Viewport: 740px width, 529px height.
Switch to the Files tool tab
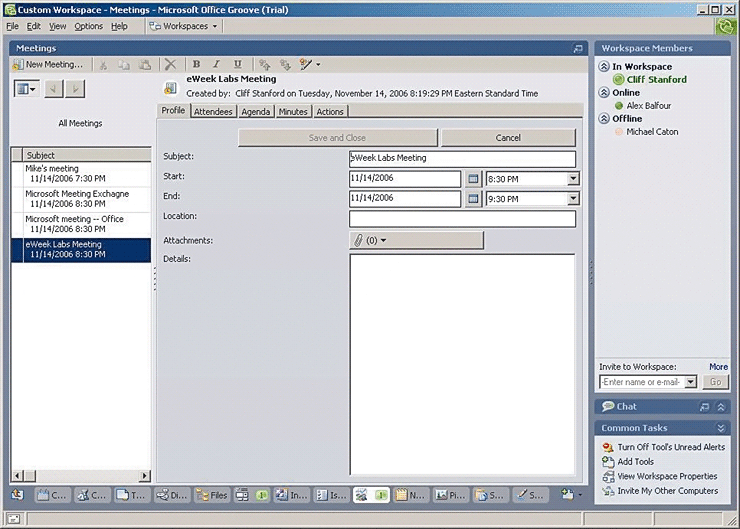click(212, 495)
